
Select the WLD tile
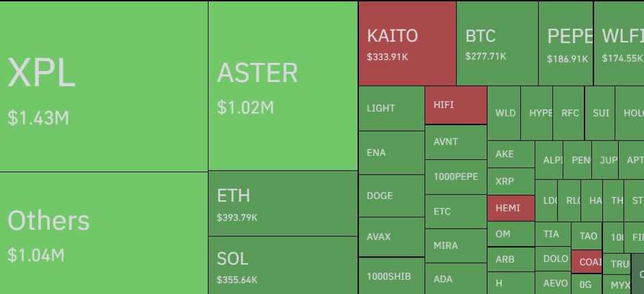504,113
